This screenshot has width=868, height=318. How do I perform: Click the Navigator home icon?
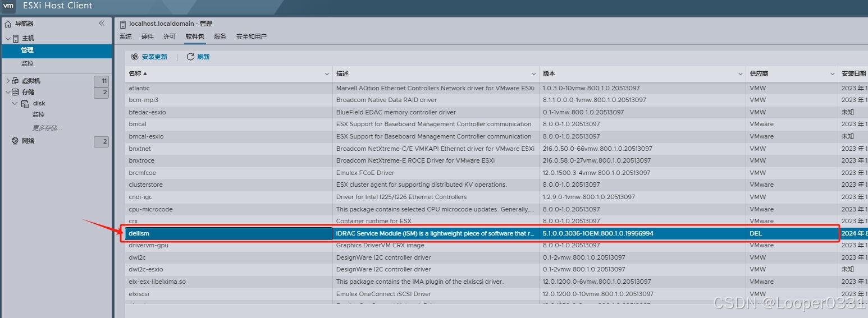pos(8,24)
